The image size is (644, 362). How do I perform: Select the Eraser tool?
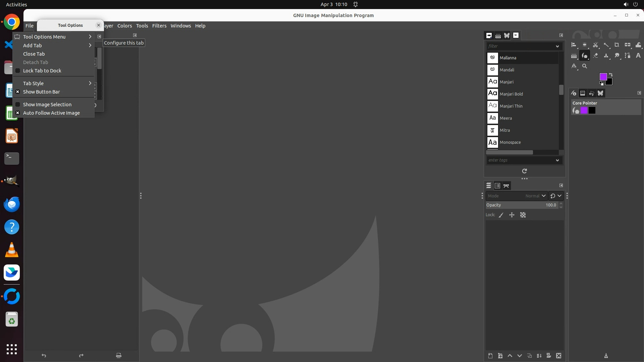pos(595,56)
